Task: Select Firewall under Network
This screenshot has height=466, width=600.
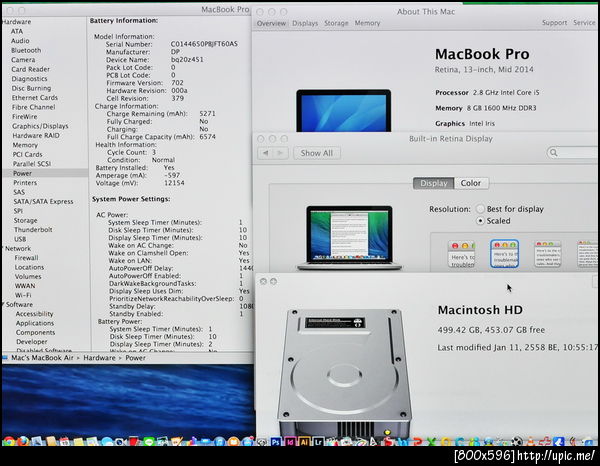Action: (26, 258)
